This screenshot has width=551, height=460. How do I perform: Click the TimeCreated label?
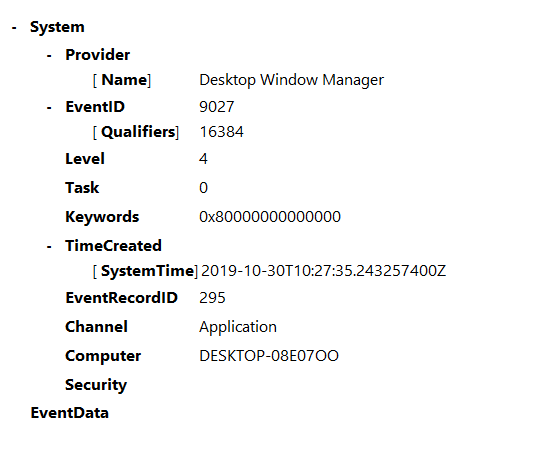[x=114, y=246]
